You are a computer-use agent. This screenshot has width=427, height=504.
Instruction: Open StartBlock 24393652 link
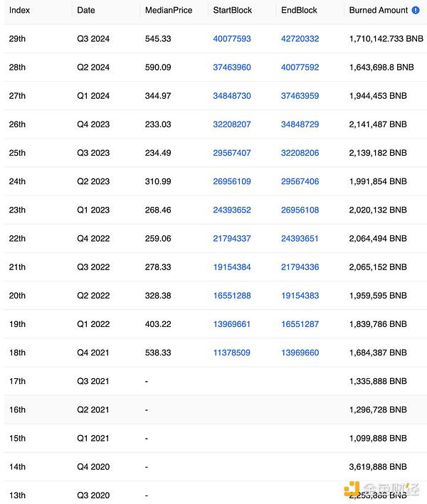coord(232,210)
